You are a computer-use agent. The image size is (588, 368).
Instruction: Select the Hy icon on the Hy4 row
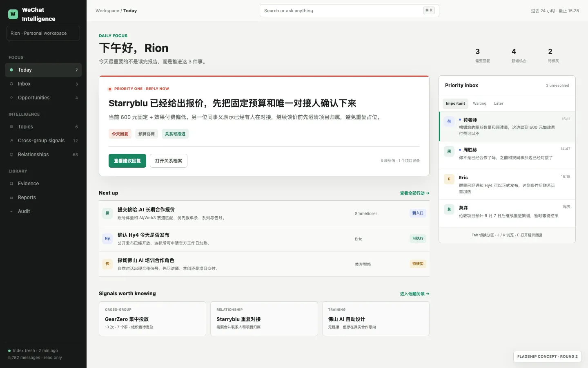point(107,238)
